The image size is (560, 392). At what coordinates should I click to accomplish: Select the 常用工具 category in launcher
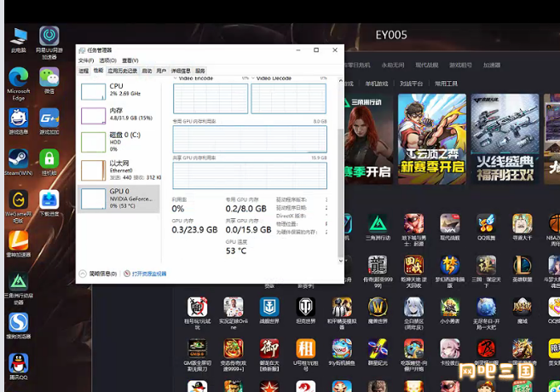[x=446, y=84]
